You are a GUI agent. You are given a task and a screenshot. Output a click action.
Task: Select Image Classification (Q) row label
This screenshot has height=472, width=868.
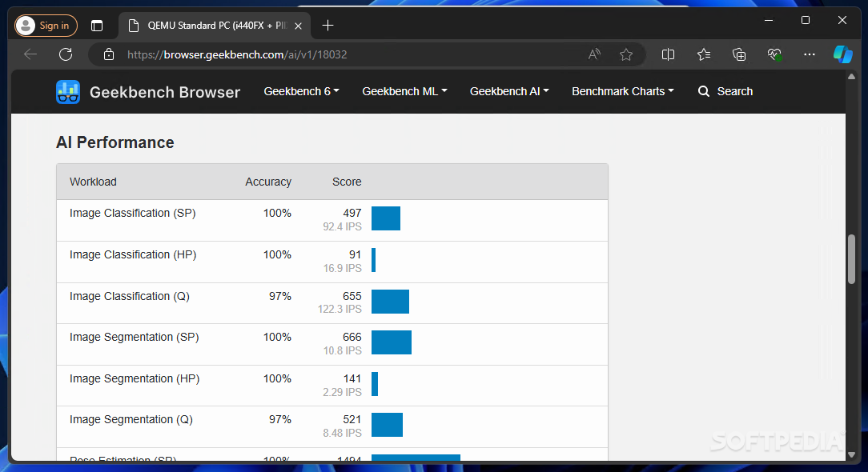[130, 296]
